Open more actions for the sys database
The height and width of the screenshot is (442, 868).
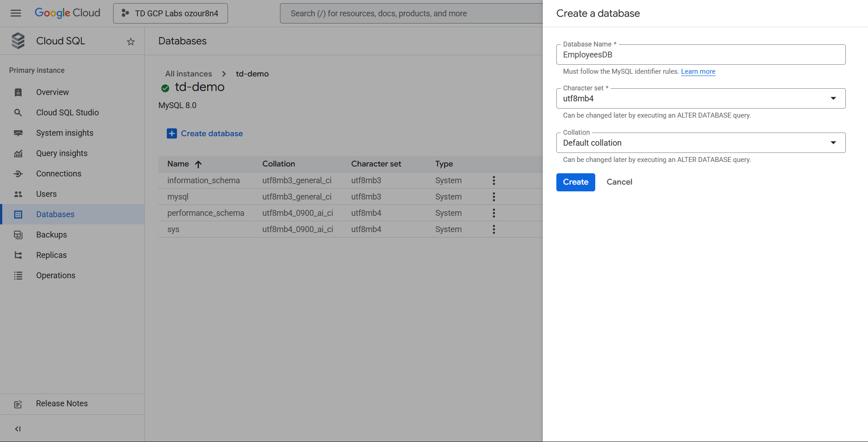(x=493, y=229)
